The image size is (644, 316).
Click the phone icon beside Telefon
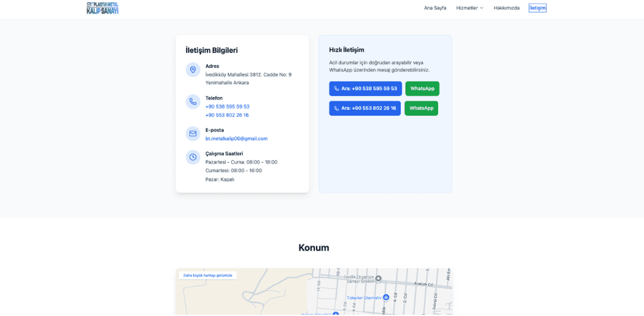193,102
